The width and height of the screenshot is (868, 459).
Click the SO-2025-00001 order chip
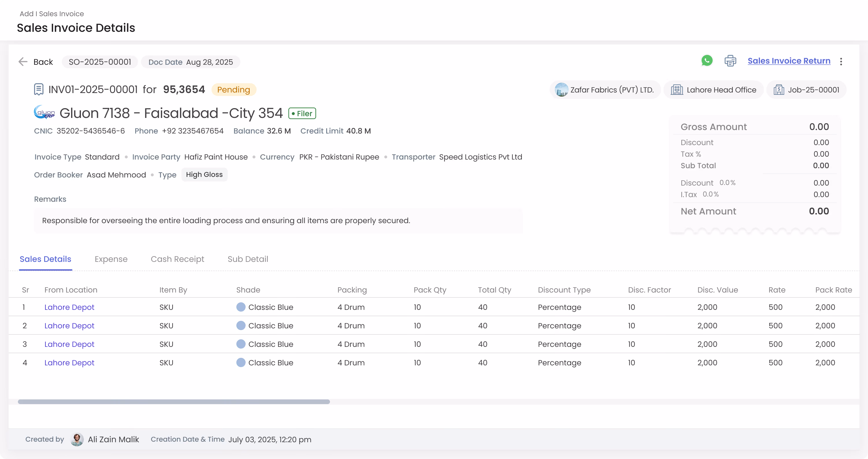100,62
